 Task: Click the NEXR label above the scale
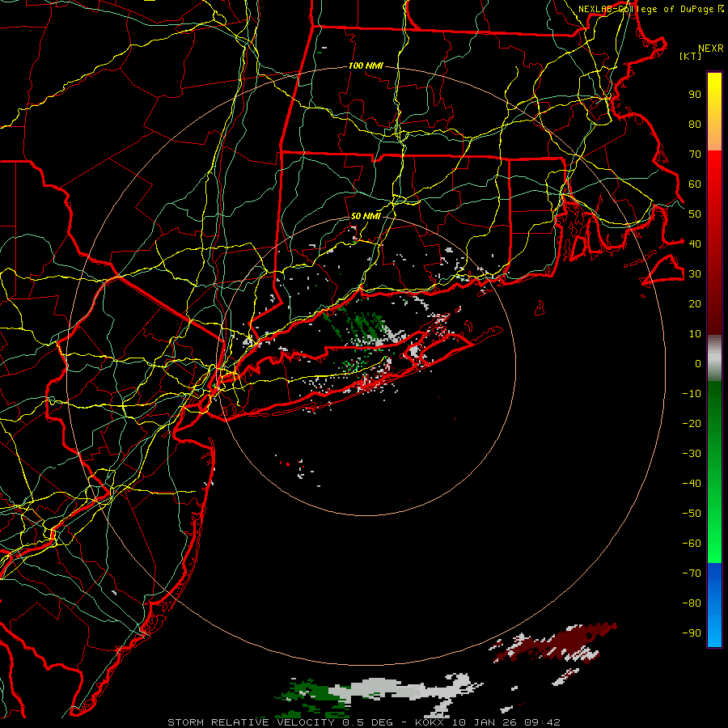click(710, 49)
